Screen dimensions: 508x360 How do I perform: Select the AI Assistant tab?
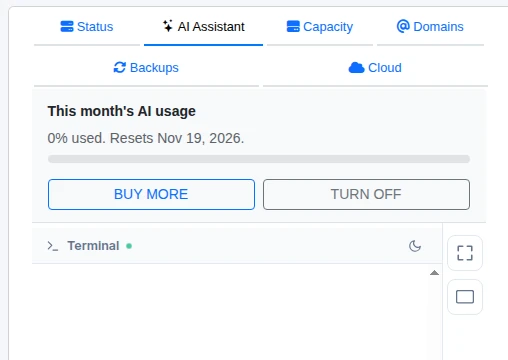pos(203,27)
